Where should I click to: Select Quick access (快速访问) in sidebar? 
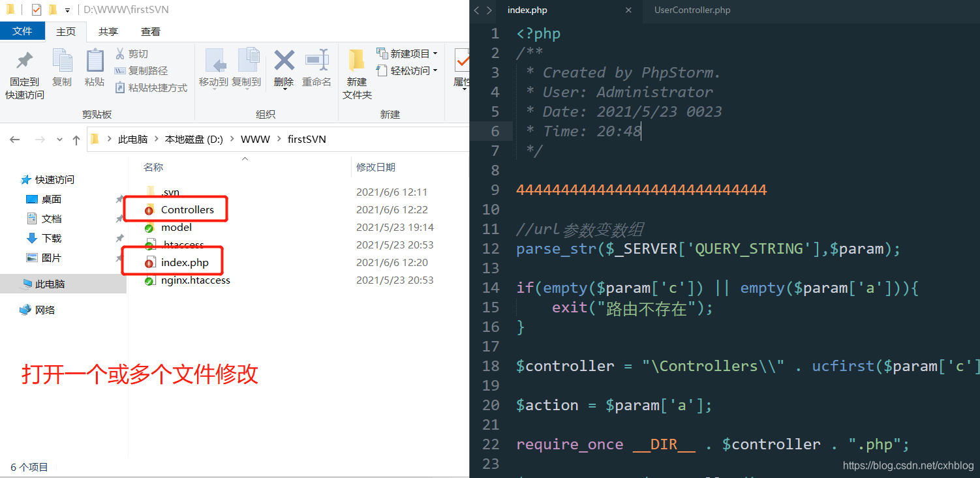(48, 180)
